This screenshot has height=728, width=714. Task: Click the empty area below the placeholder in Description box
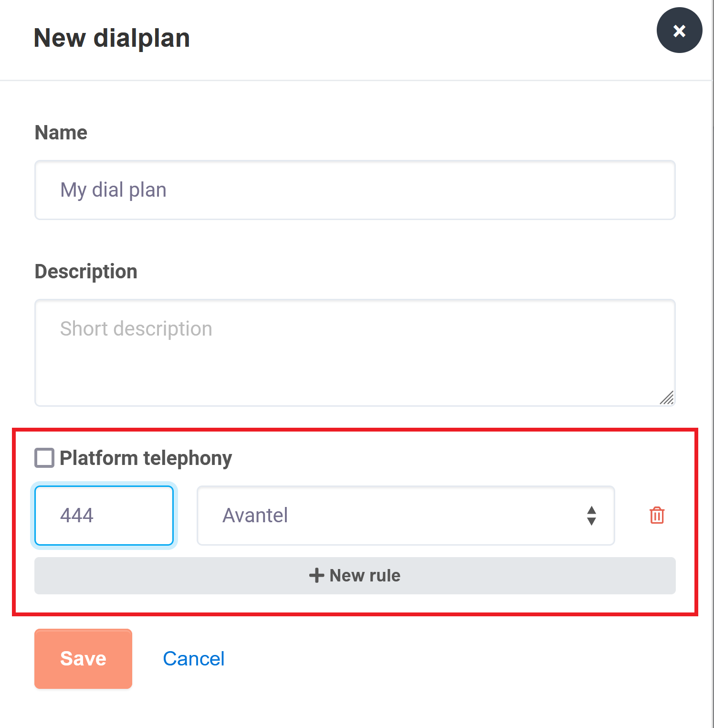[355, 372]
